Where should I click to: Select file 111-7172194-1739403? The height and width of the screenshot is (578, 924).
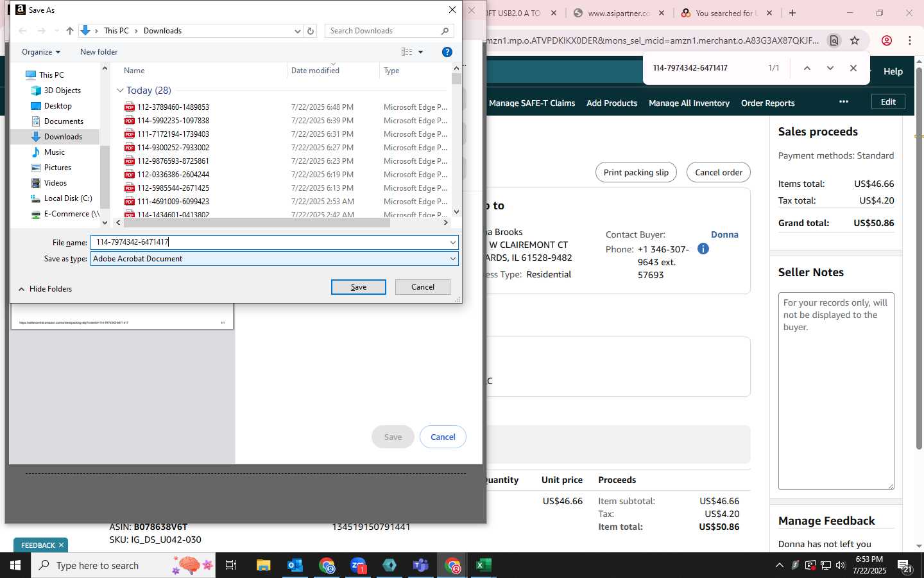(x=173, y=134)
